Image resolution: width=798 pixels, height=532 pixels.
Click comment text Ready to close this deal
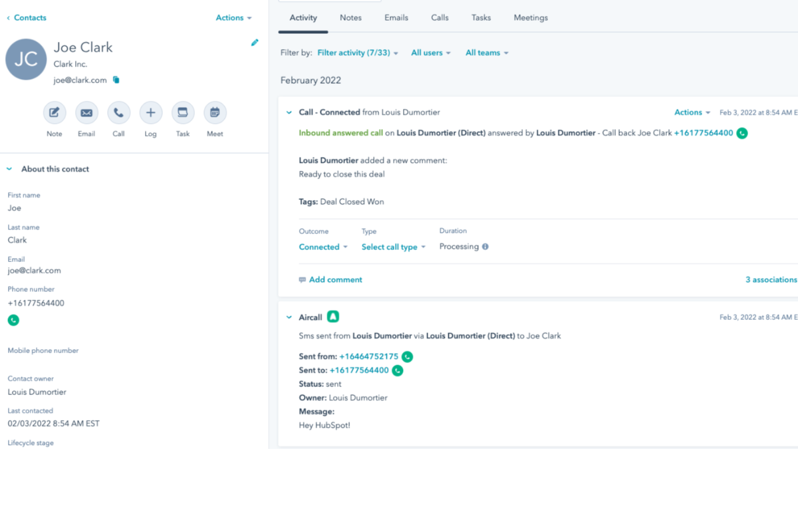[342, 174]
